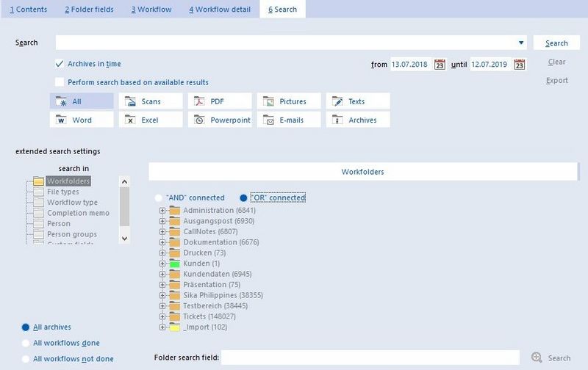Expand the Administration folder node
Screen dimensions: 588x370
162,211
